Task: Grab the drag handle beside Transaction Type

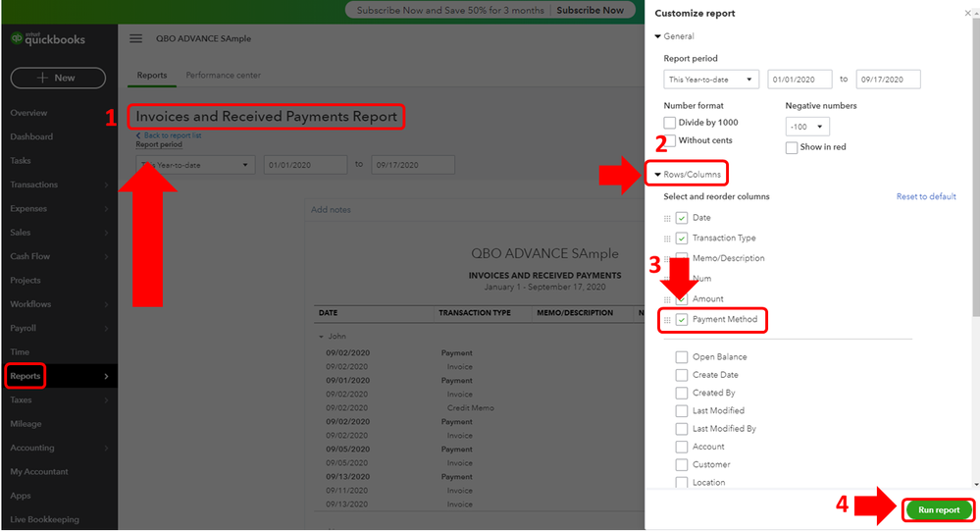Action: [x=667, y=239]
